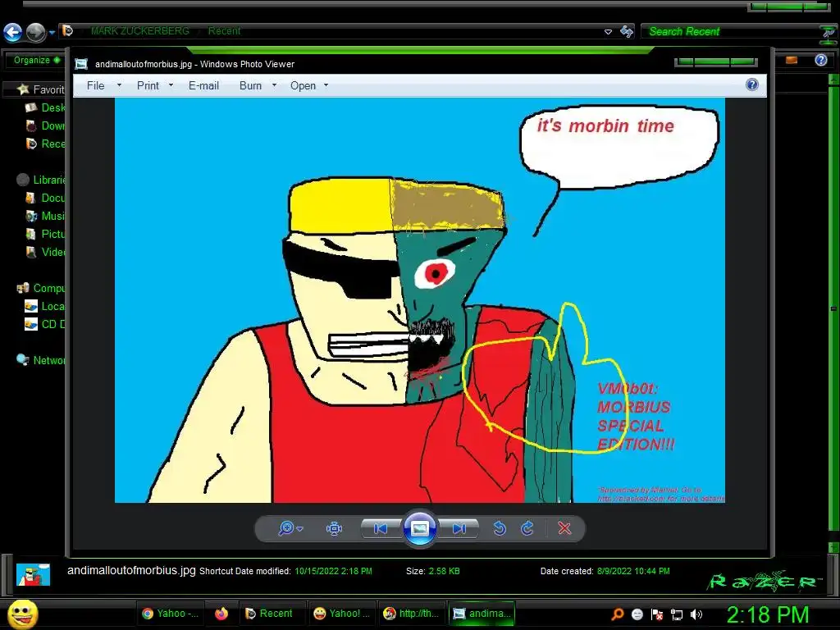Image resolution: width=840 pixels, height=630 pixels.
Task: Select Computer in navigation pane
Action: coord(41,288)
